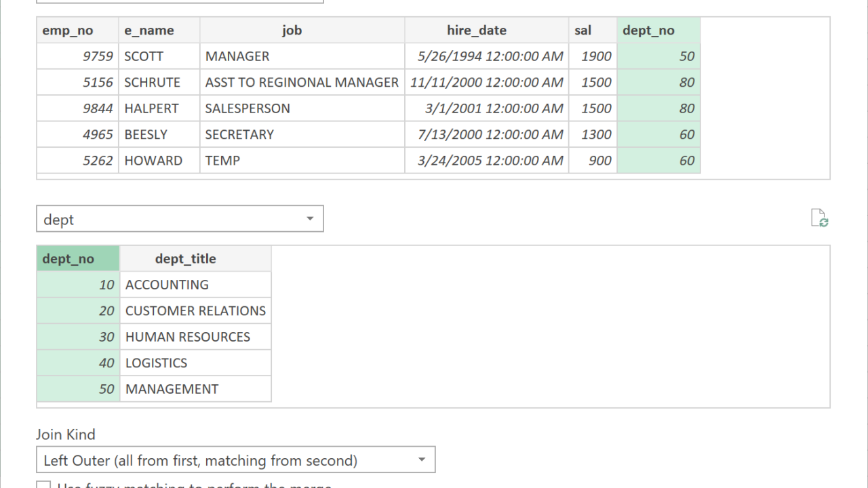Click the SCOTT name cell
868x488 pixels.
(x=144, y=56)
